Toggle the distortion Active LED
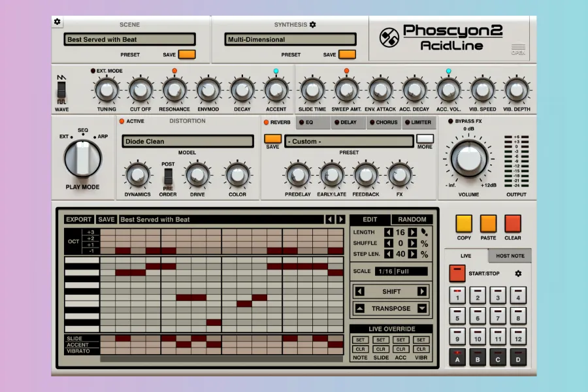Viewport: 588px width, 392px height. click(122, 121)
